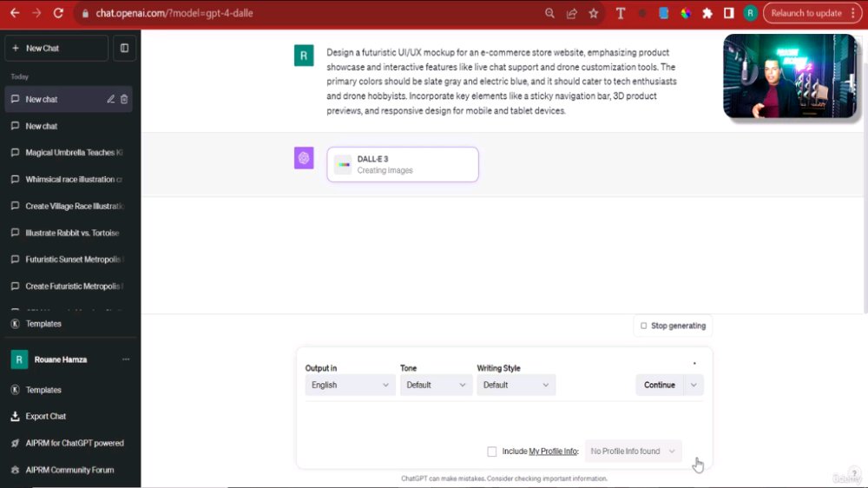868x488 pixels.
Task: Open the Output in English dropdown
Action: pyautogui.click(x=349, y=385)
